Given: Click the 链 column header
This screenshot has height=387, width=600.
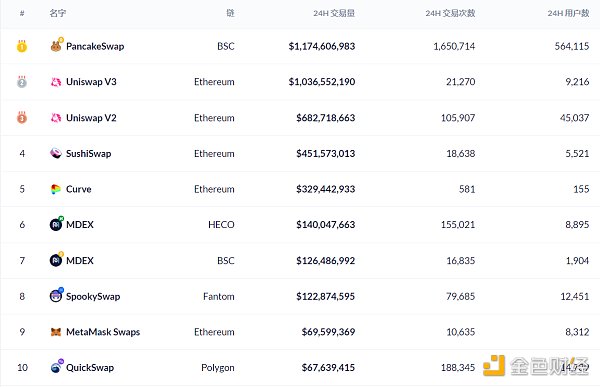Looking at the screenshot, I should click(x=230, y=13).
